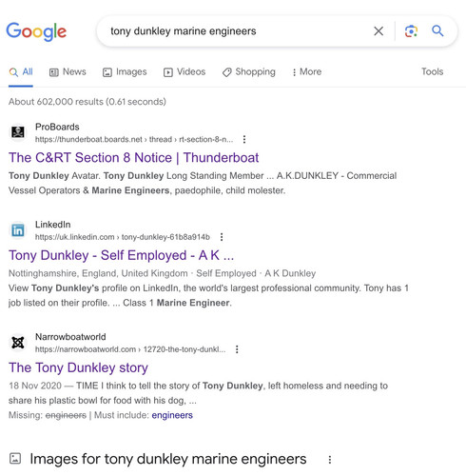Switch to the Shopping tab
This screenshot has height=476, width=466.
coord(249,72)
